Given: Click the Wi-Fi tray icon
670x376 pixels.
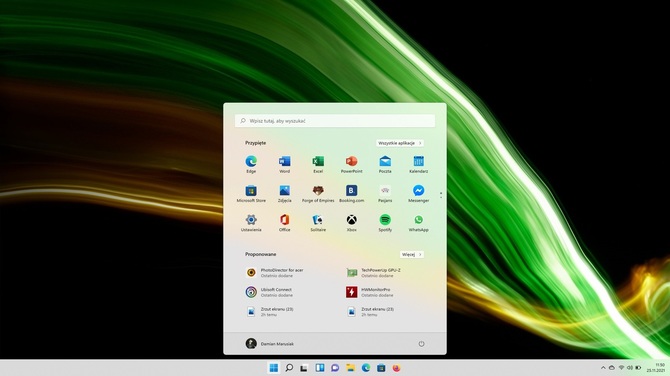Looking at the screenshot, I should click(621, 368).
